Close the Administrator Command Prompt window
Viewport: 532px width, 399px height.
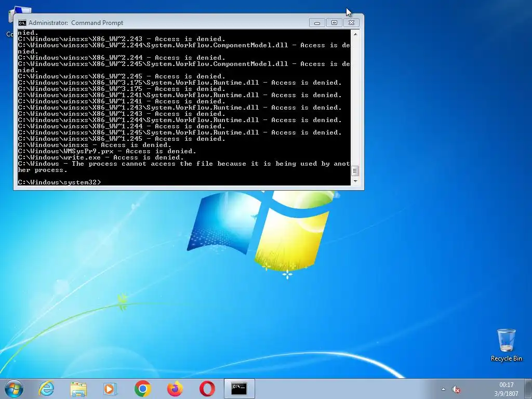click(x=352, y=23)
